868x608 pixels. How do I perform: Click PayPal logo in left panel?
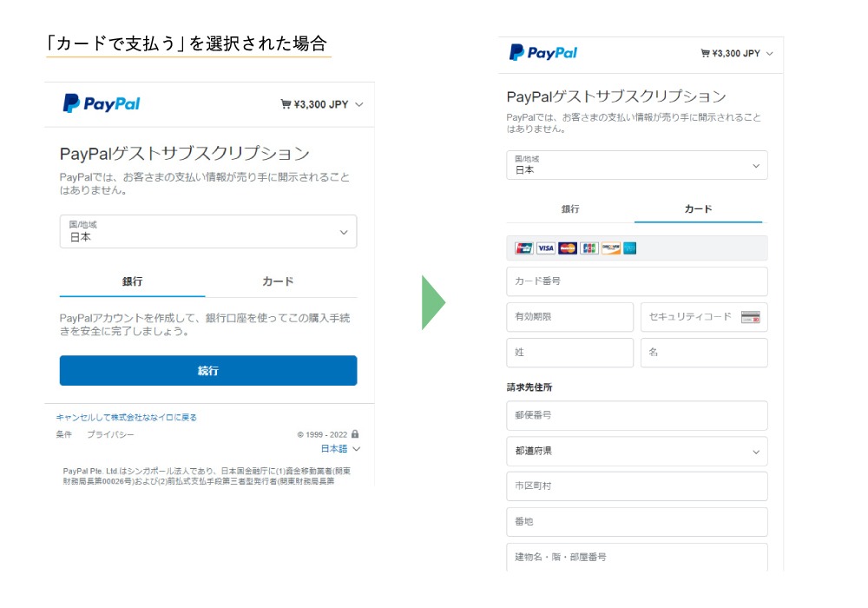pyautogui.click(x=102, y=103)
